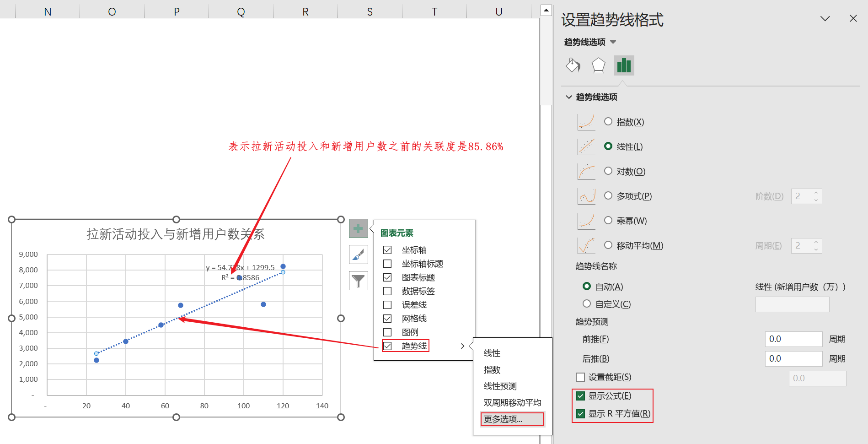Image resolution: width=868 pixels, height=444 pixels.
Task: Choose 双周期移动平均 in trendline submenu
Action: click(x=512, y=403)
